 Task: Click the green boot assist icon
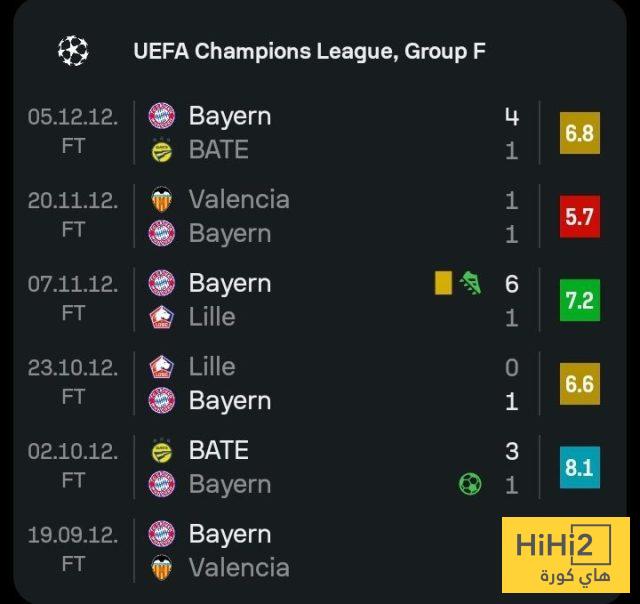(470, 284)
